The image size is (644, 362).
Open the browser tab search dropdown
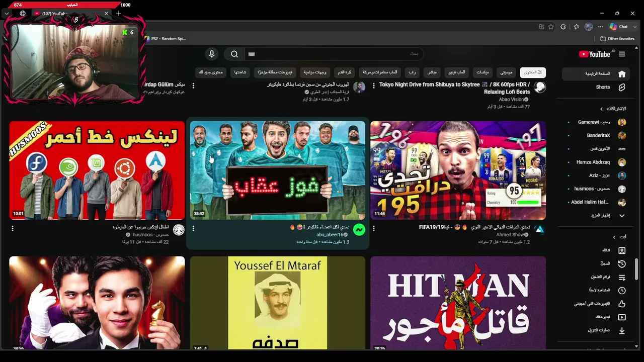coord(7,14)
